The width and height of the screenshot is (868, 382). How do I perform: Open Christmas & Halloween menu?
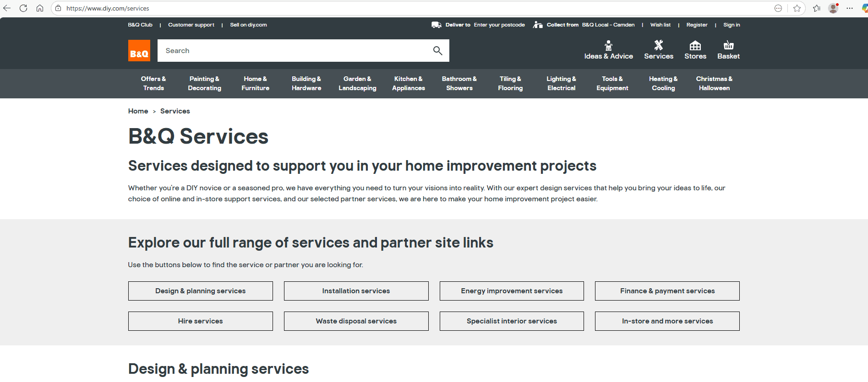[714, 83]
